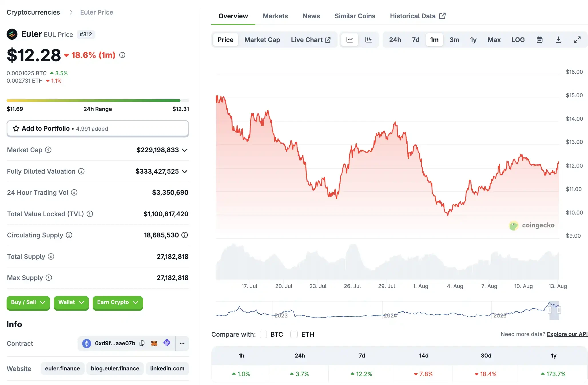Switch to the Markets tab
This screenshot has width=588, height=385.
275,16
